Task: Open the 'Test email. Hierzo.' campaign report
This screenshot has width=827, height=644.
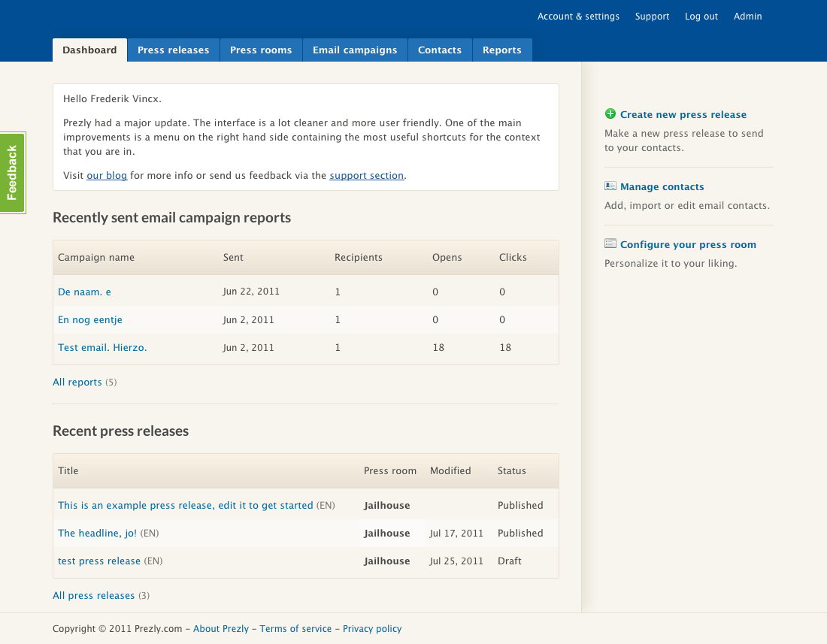Action: (102, 348)
